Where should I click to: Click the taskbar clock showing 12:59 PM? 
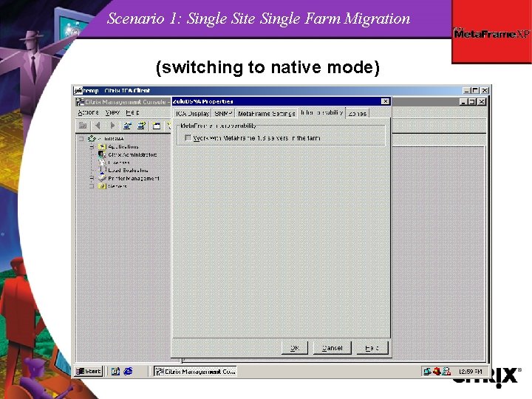[x=470, y=372]
